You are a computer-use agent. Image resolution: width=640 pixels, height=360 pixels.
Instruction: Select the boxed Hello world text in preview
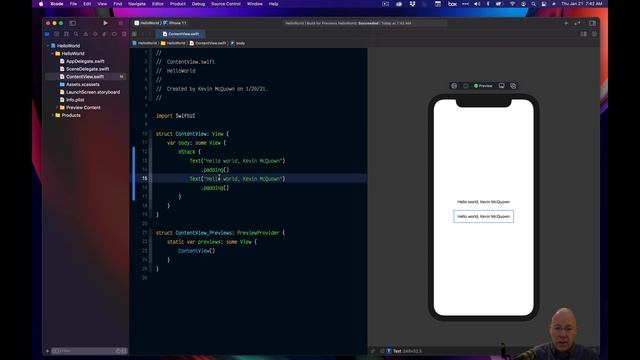point(483,216)
